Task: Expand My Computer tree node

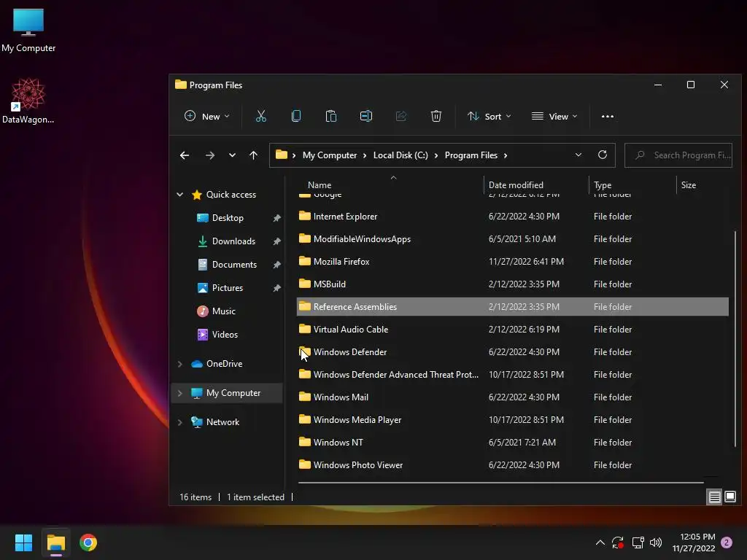Action: pyautogui.click(x=179, y=393)
